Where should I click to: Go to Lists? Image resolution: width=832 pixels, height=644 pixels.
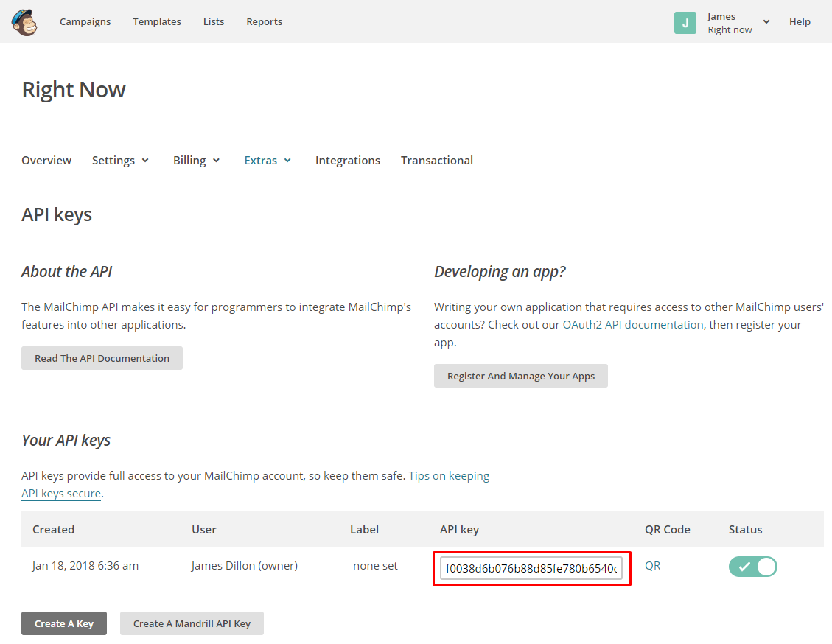pyautogui.click(x=213, y=22)
